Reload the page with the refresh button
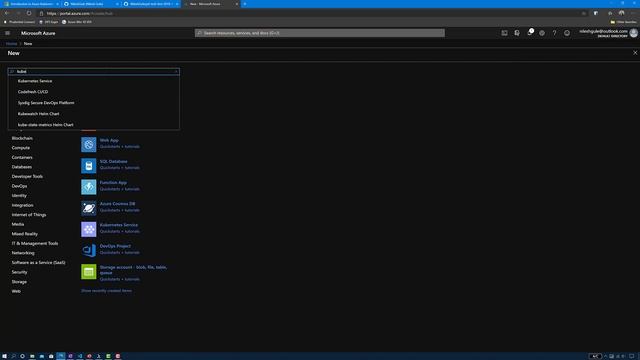This screenshot has height=360, width=640. 29,13
